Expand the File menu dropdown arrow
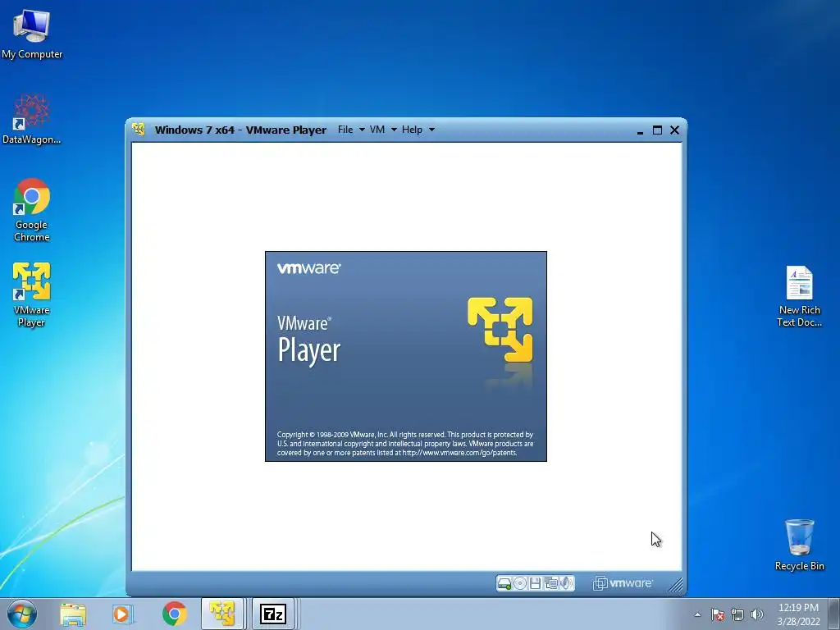840x630 pixels. (x=362, y=130)
